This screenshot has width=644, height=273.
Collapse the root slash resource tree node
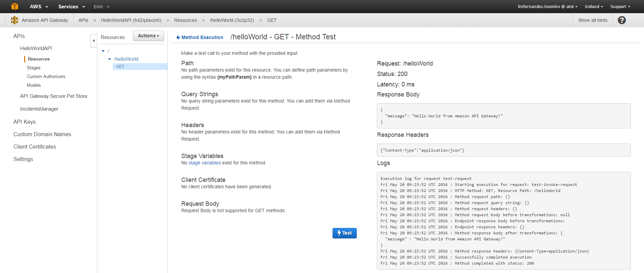click(103, 51)
